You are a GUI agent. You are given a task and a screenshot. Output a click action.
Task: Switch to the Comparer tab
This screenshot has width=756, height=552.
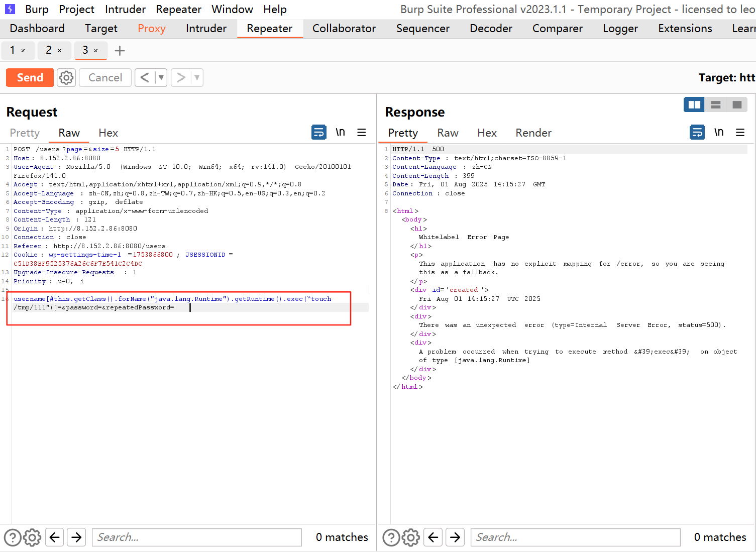click(x=558, y=28)
